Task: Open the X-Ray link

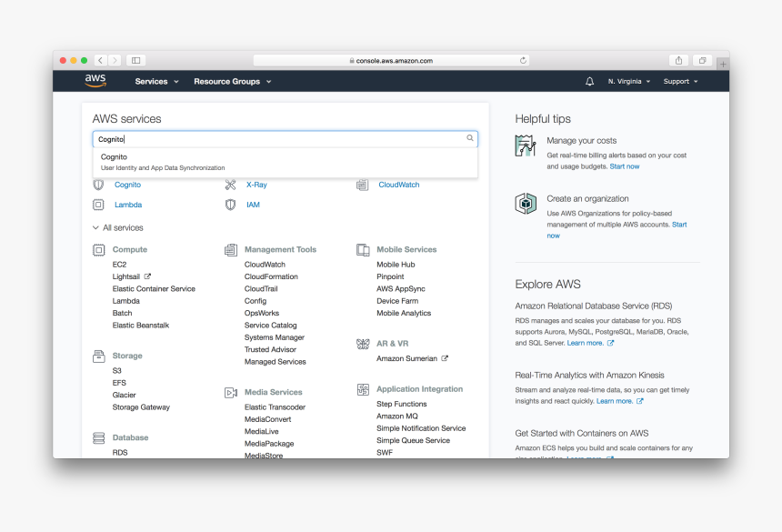Action: click(x=256, y=185)
